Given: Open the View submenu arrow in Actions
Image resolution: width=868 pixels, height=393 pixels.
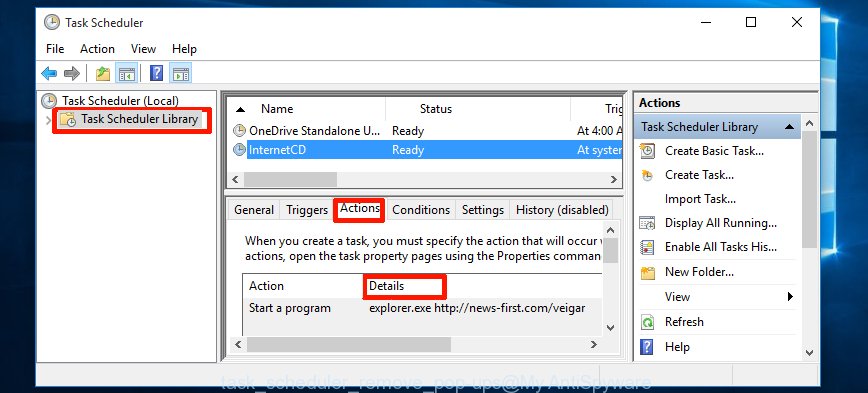Looking at the screenshot, I should click(790, 297).
